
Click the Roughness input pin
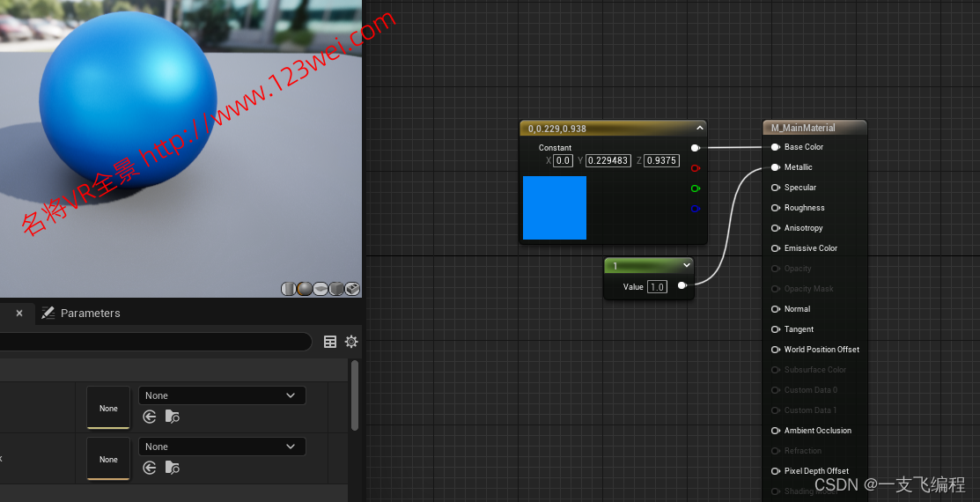776,208
